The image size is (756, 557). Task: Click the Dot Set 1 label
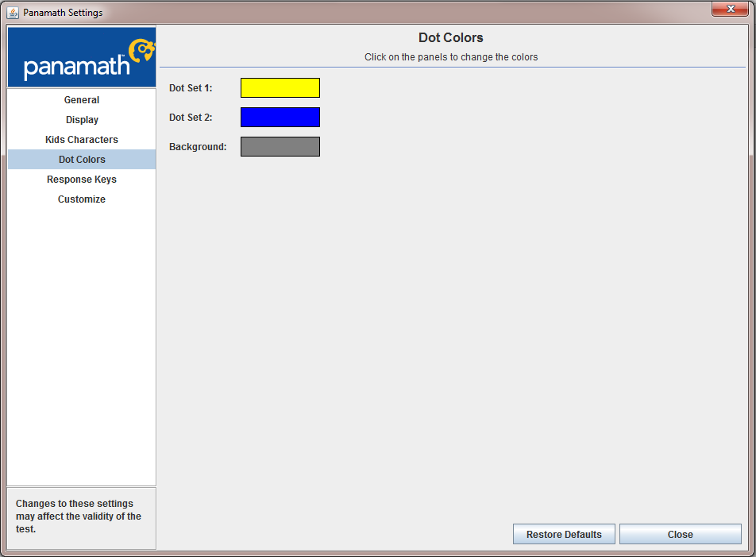[x=191, y=87]
